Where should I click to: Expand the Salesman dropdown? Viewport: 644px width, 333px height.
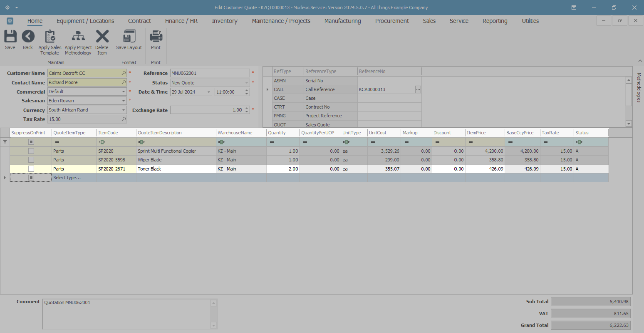click(x=124, y=101)
